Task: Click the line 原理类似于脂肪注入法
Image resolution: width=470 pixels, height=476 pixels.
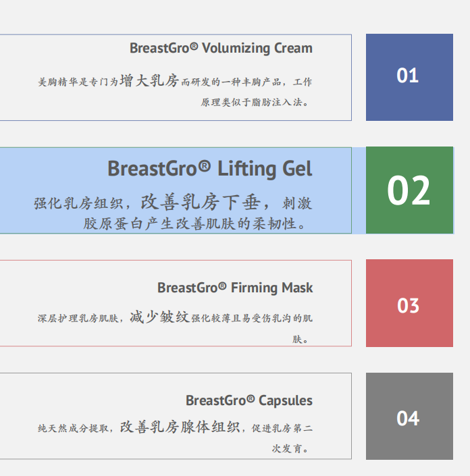Action: point(255,103)
